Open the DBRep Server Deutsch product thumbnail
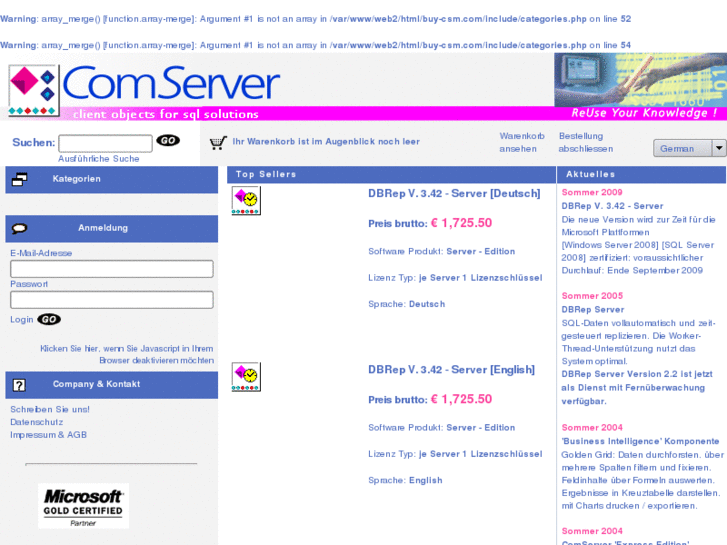Viewport: 727px width, 545px height. (x=246, y=200)
